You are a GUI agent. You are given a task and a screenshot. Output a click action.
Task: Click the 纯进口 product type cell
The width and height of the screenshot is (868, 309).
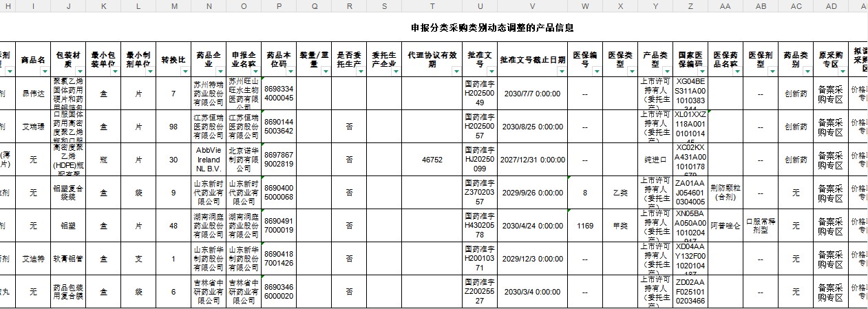pyautogui.click(x=653, y=160)
